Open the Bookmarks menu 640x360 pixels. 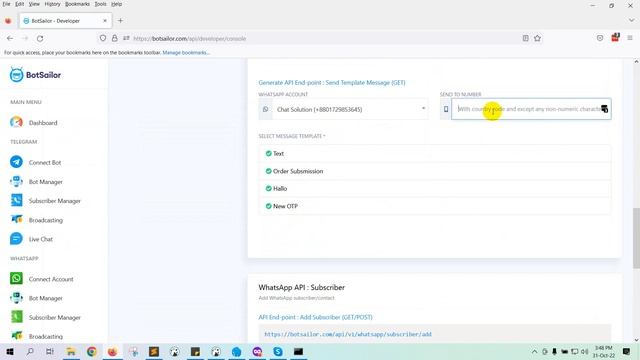(77, 4)
